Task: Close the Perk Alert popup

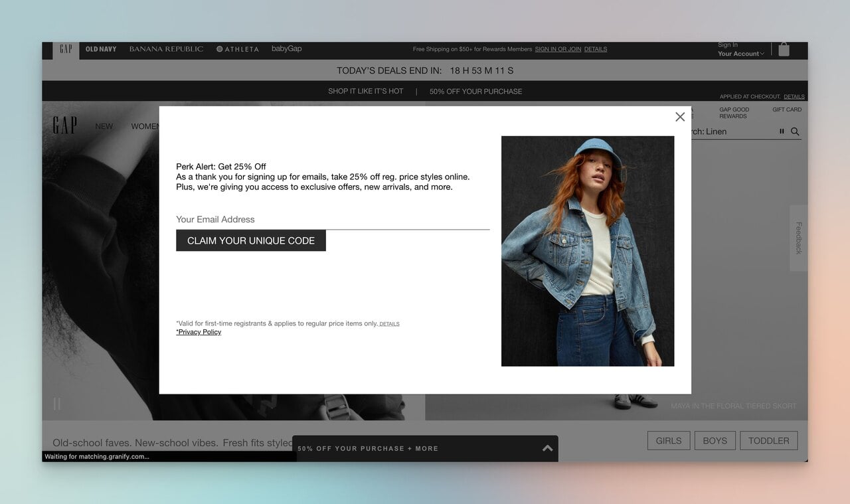Action: [680, 117]
